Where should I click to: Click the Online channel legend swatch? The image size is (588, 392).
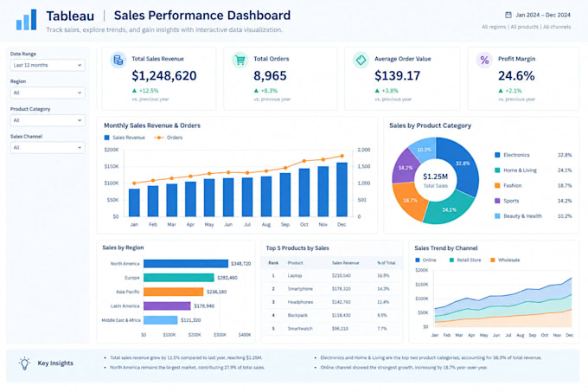coord(418,260)
